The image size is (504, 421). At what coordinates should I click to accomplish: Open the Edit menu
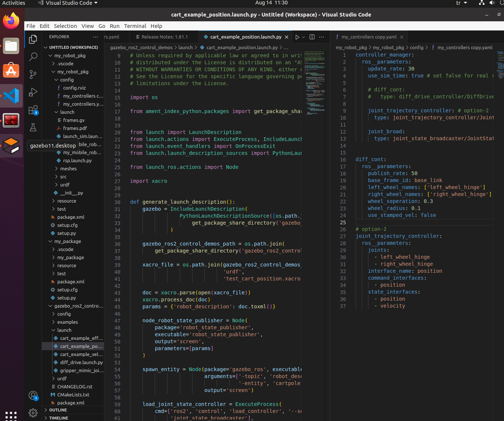(44, 26)
